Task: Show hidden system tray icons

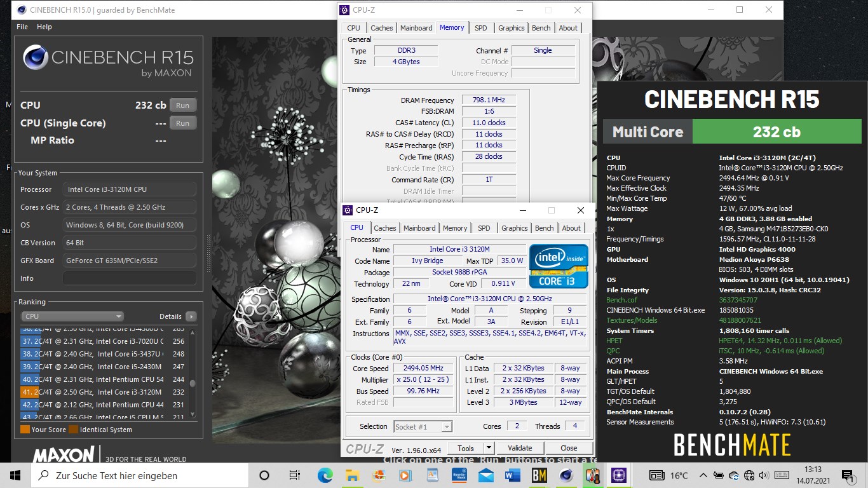Action: (704, 475)
